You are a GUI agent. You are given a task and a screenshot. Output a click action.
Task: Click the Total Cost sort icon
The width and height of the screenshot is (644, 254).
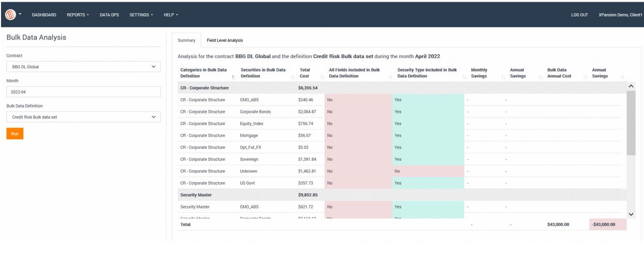pos(322,77)
